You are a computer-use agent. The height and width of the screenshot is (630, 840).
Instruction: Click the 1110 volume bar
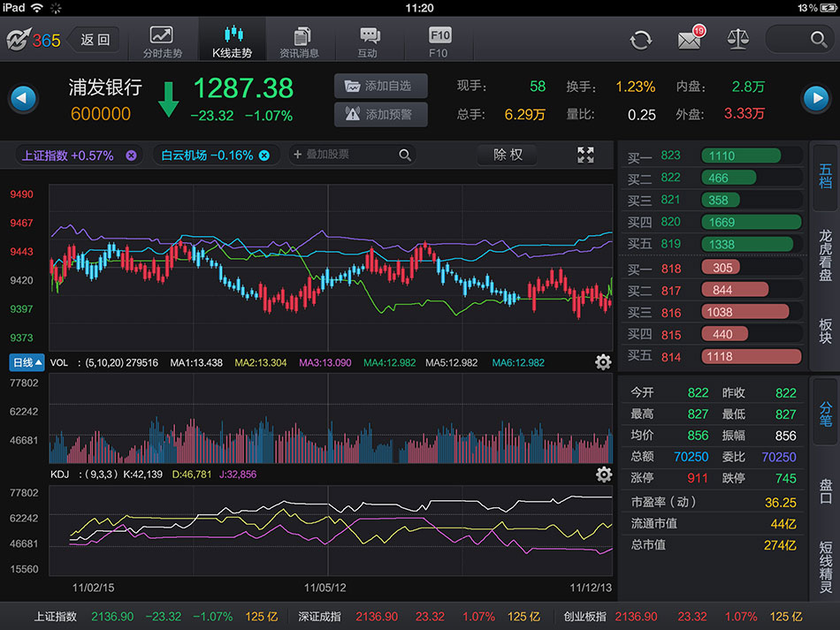[741, 156]
